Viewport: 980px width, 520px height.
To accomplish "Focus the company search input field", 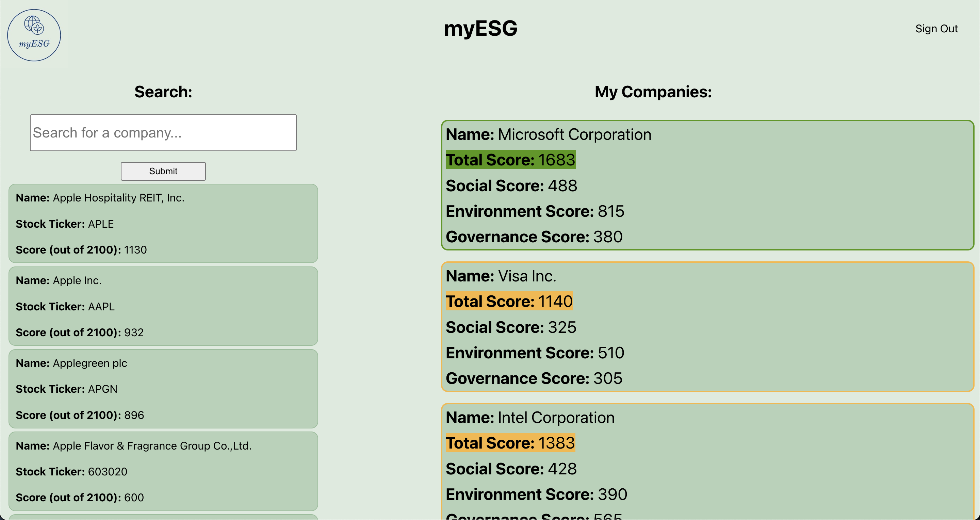I will (x=163, y=133).
